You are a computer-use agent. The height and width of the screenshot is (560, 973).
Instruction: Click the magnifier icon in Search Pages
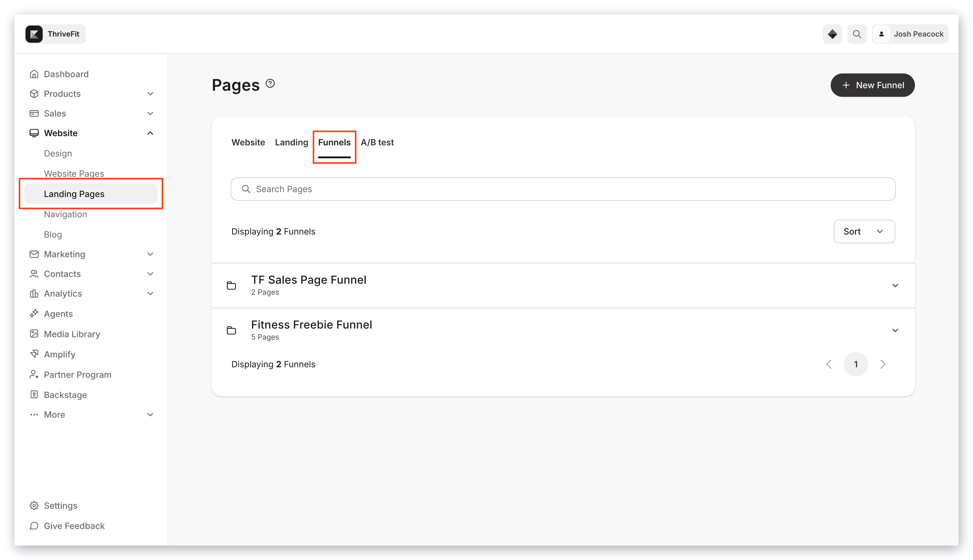246,189
